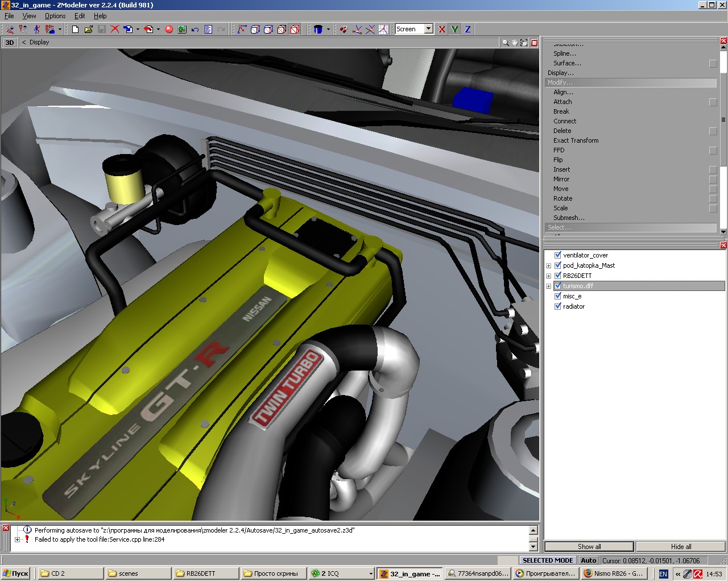
Task: Click the Hide all button
Action: pos(681,547)
